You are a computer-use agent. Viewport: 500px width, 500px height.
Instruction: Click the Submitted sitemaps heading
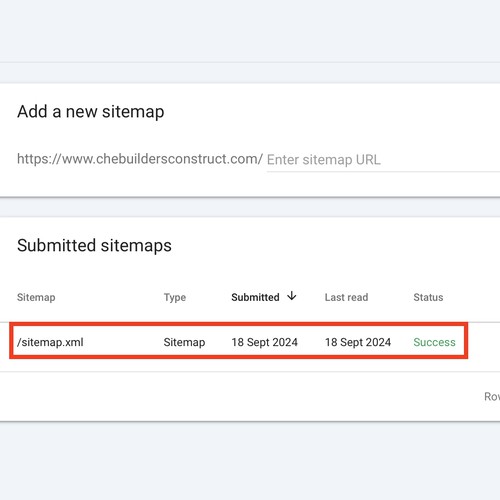[94, 245]
